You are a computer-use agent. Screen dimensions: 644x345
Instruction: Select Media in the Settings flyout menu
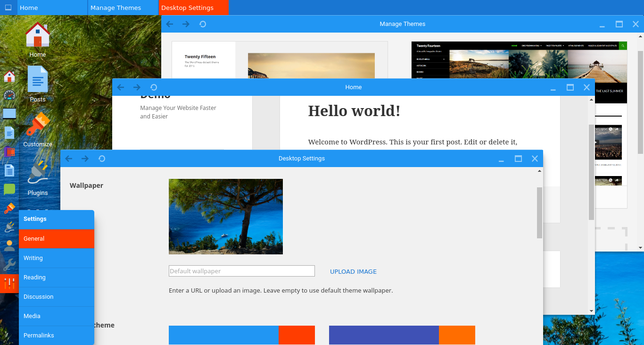point(57,316)
